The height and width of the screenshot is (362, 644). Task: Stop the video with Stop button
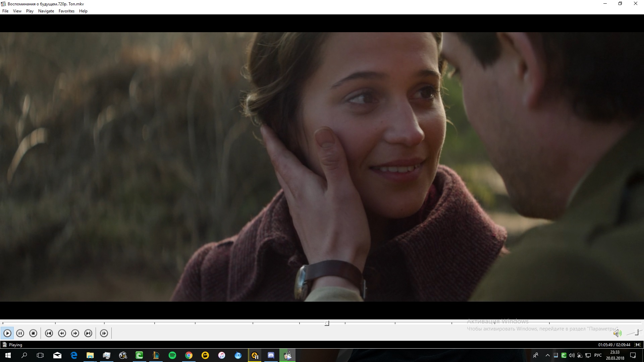click(x=33, y=333)
